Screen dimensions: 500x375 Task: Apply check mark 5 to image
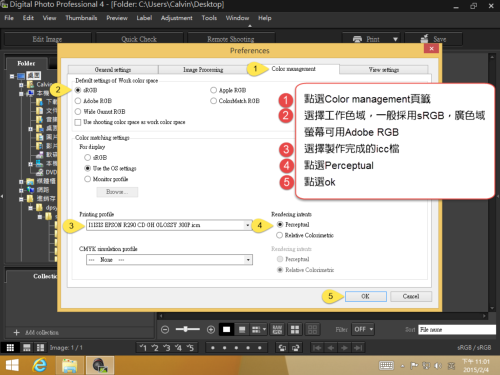190,348
